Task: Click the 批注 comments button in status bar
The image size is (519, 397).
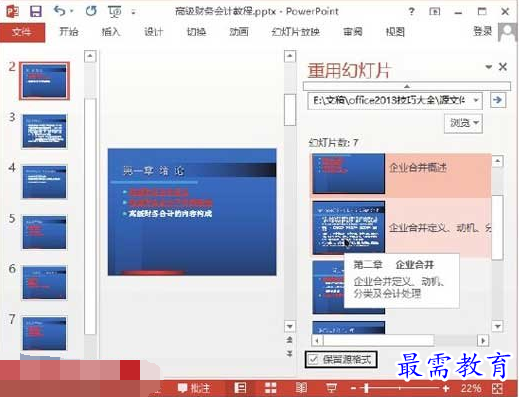Action: [194, 388]
